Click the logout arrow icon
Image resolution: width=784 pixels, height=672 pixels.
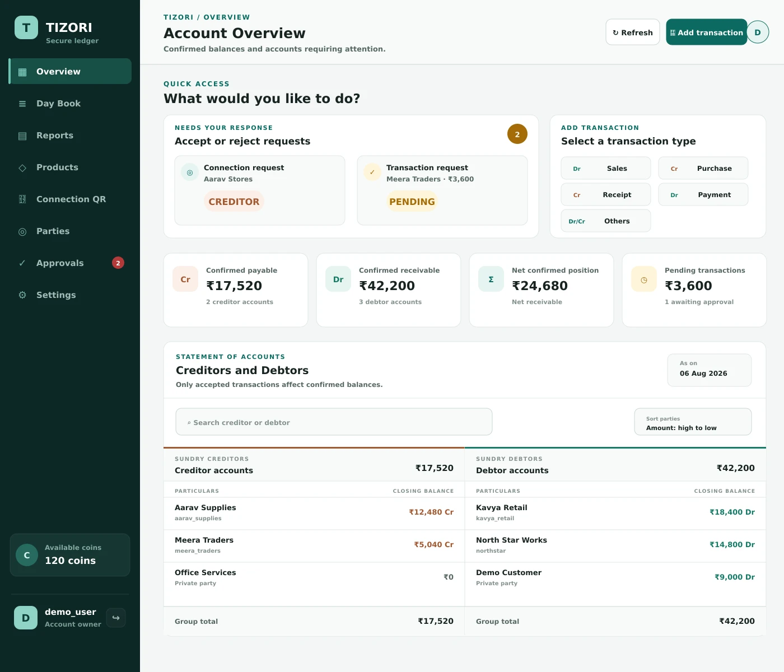point(116,618)
